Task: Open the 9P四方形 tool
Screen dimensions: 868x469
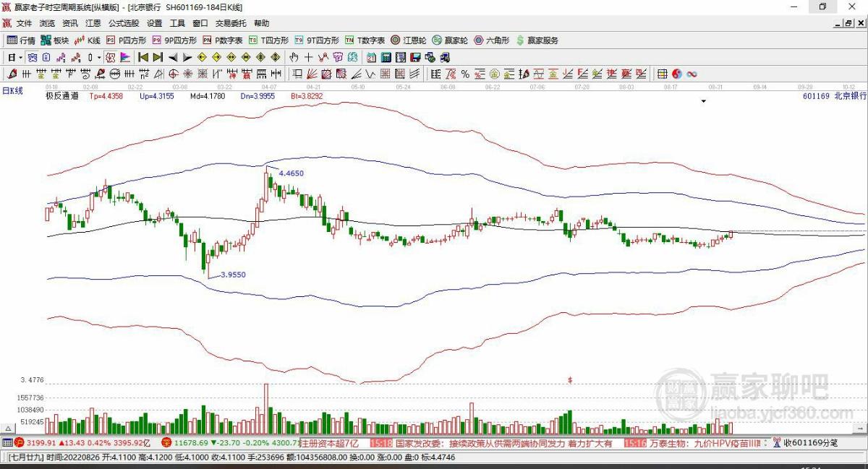Action: 174,40
